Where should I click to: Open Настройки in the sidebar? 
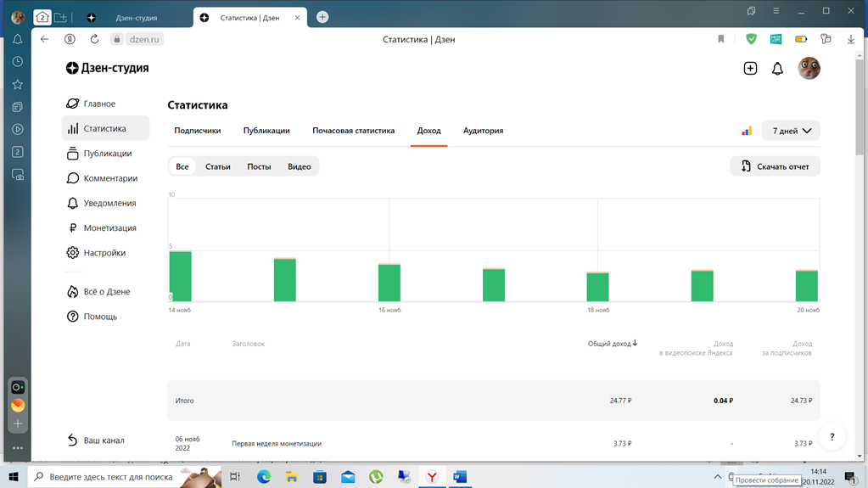97,253
